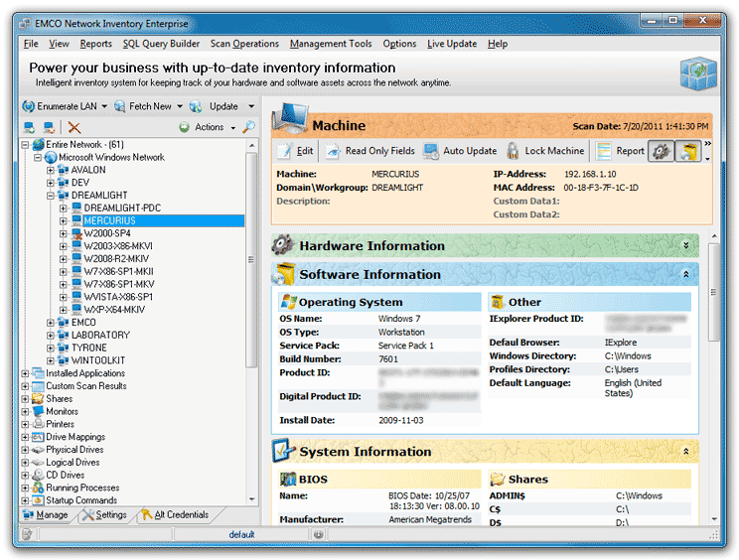Click the magnifier search icon above tree

(248, 127)
